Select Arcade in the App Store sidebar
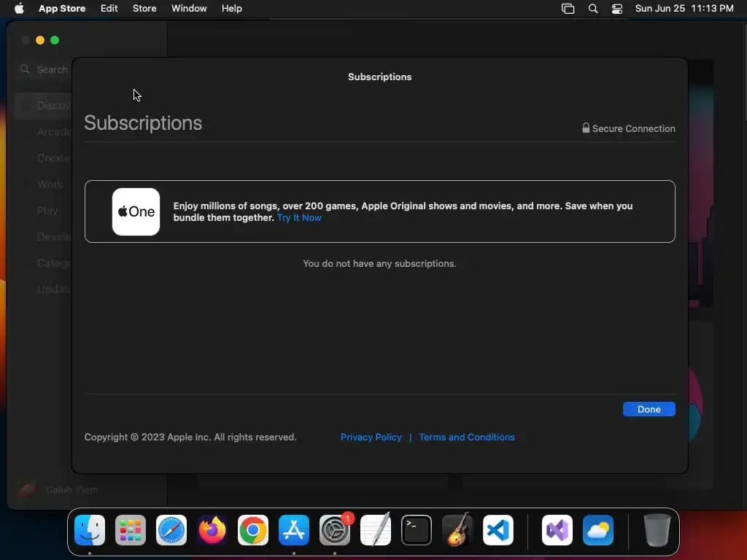Viewport: 747px width, 560px height. tap(54, 132)
